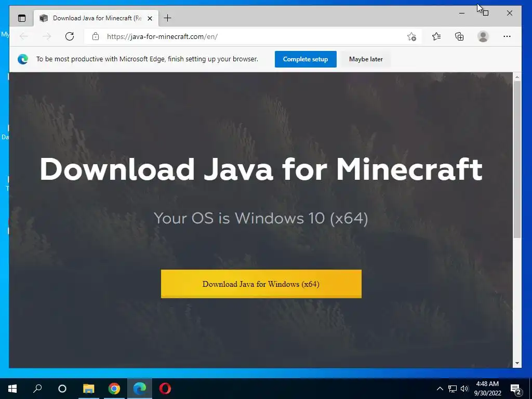
Task: Open Cortana from the taskbar
Action: (x=62, y=389)
